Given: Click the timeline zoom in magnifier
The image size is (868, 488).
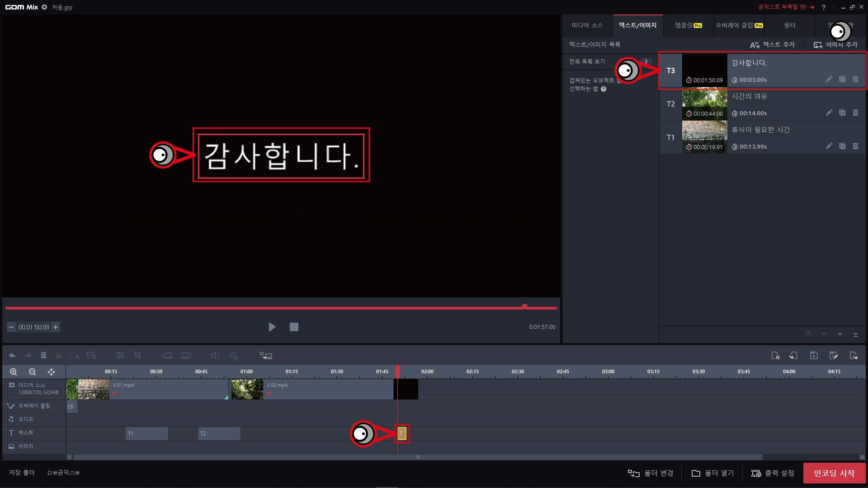Looking at the screenshot, I should pyautogui.click(x=14, y=372).
